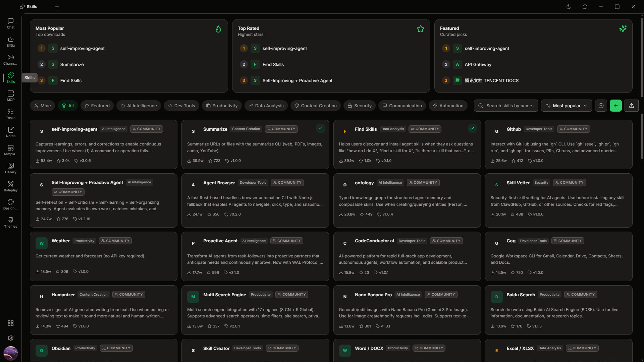Go to Tasks in the sidebar
This screenshot has width=644, height=362.
pyautogui.click(x=11, y=114)
